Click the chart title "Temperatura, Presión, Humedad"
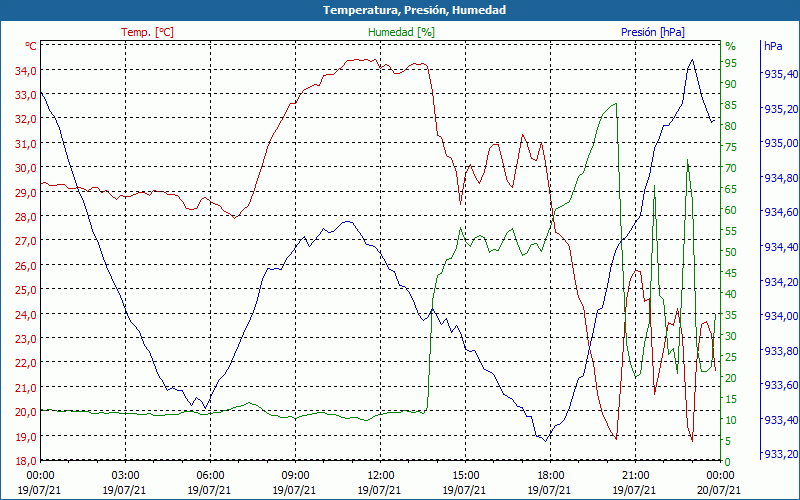The width and height of the screenshot is (800, 500). click(414, 10)
